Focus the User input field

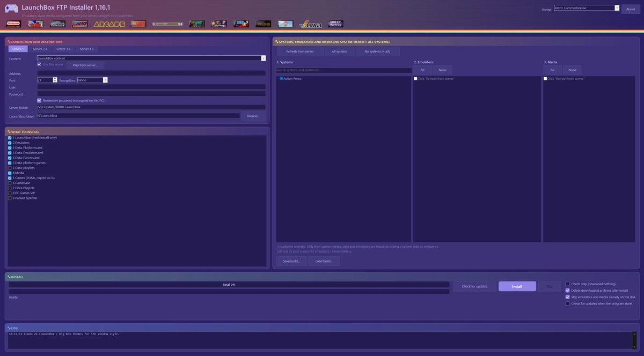(x=151, y=87)
